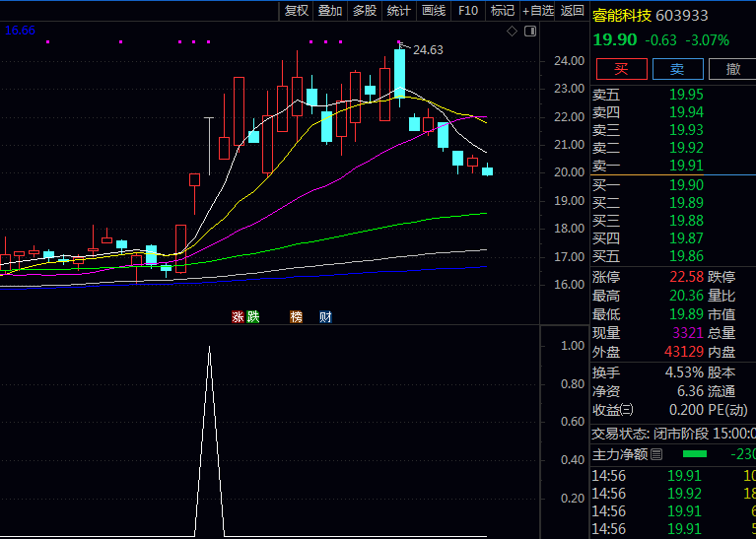The width and height of the screenshot is (756, 539).
Task: Expand the 叠加 overlay menu
Action: click(330, 11)
